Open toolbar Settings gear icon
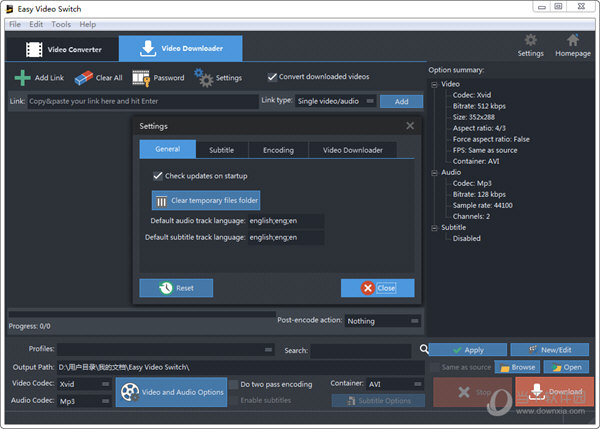Screen dimensions: 600x429 204,78
